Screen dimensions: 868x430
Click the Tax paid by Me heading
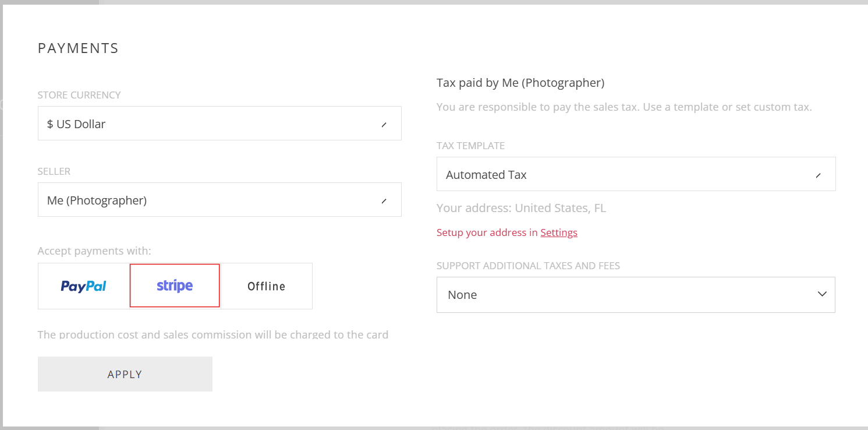pyautogui.click(x=520, y=83)
